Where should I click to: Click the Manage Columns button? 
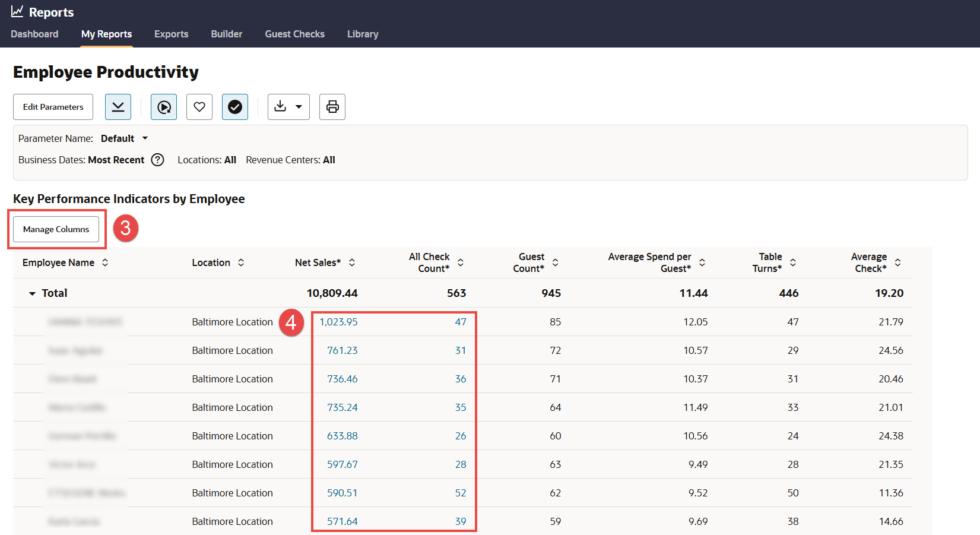tap(56, 229)
